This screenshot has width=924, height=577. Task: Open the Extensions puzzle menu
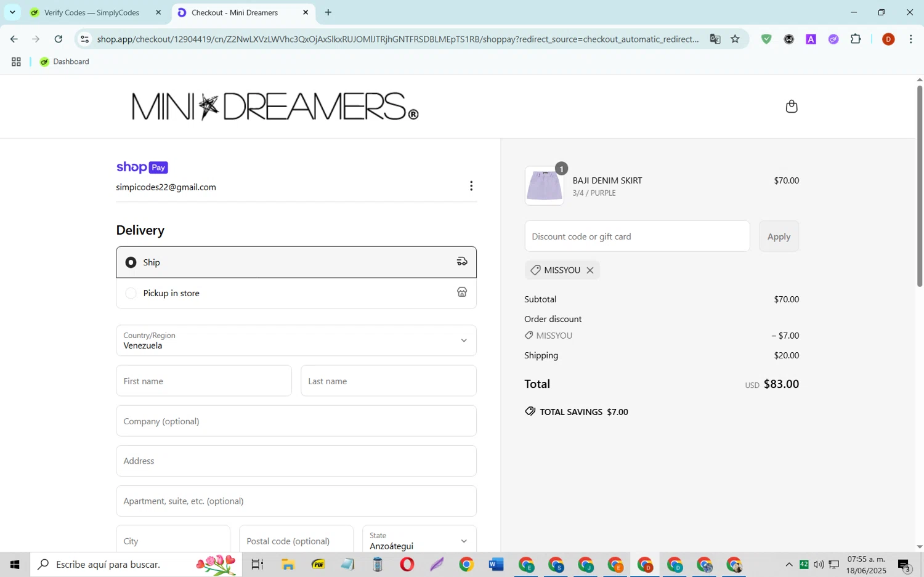[856, 39]
